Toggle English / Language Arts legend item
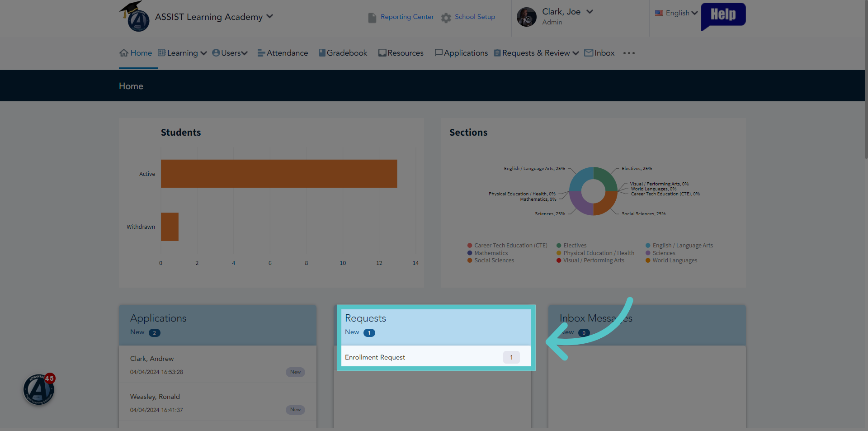 tap(679, 246)
